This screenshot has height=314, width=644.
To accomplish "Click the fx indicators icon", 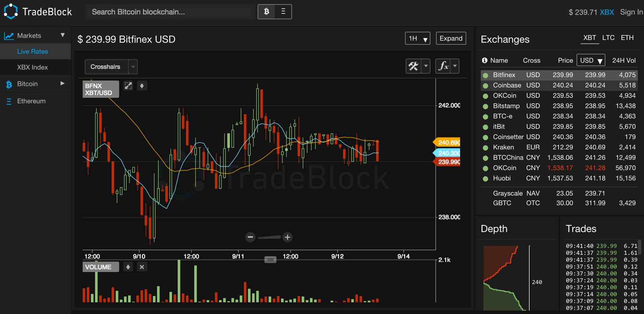I will pyautogui.click(x=443, y=66).
